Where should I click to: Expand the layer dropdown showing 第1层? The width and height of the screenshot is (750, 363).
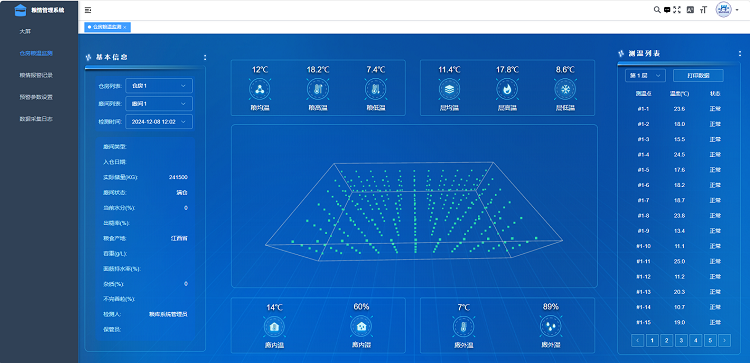[x=645, y=76]
